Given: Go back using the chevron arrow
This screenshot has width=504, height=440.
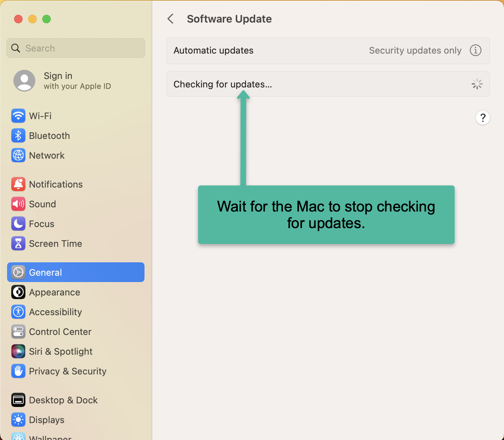Looking at the screenshot, I should pyautogui.click(x=171, y=19).
